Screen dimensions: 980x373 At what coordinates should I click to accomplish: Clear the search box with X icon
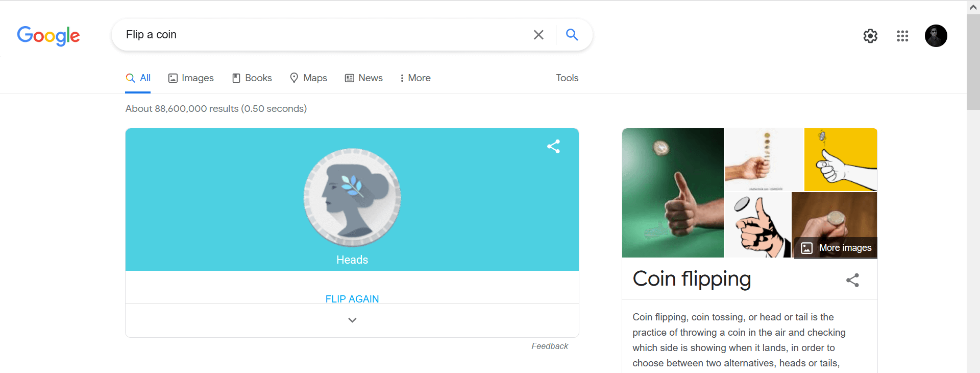(x=538, y=35)
